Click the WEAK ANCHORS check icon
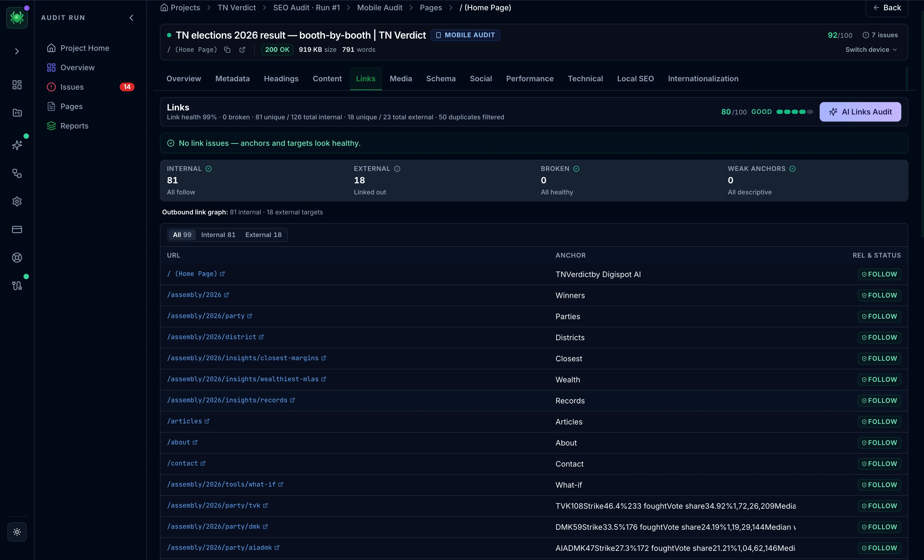The image size is (924, 560). (x=792, y=169)
